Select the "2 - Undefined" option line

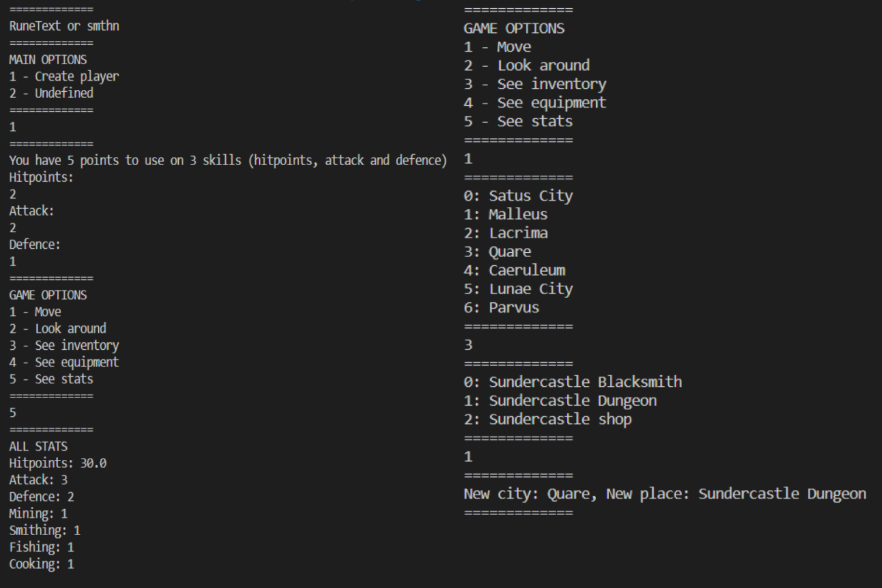pyautogui.click(x=51, y=93)
